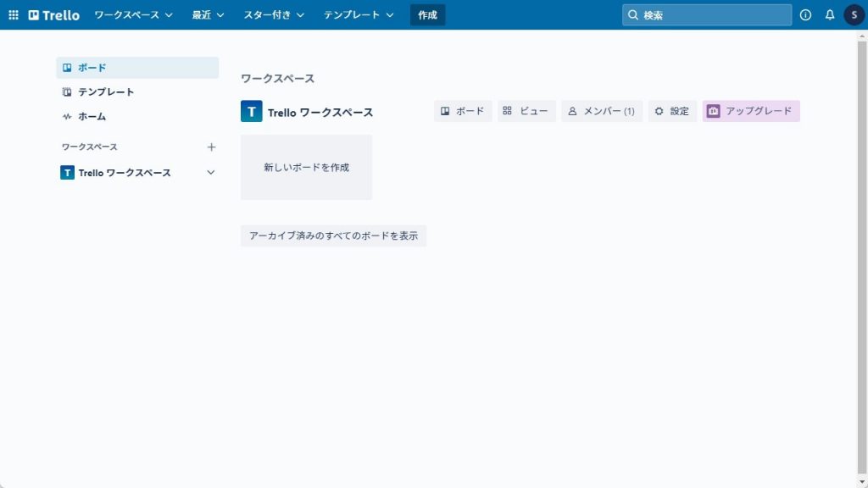
Task: Click the 作成 button
Action: click(x=427, y=15)
